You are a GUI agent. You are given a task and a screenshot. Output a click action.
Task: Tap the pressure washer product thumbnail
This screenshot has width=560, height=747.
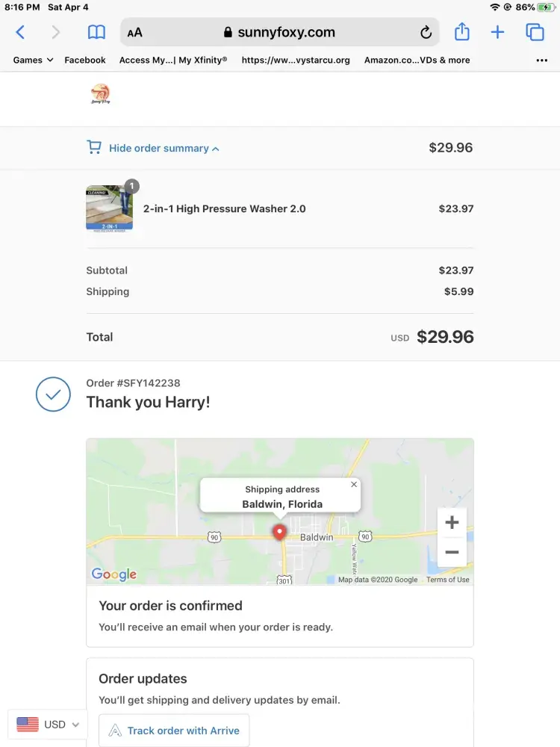pos(110,208)
